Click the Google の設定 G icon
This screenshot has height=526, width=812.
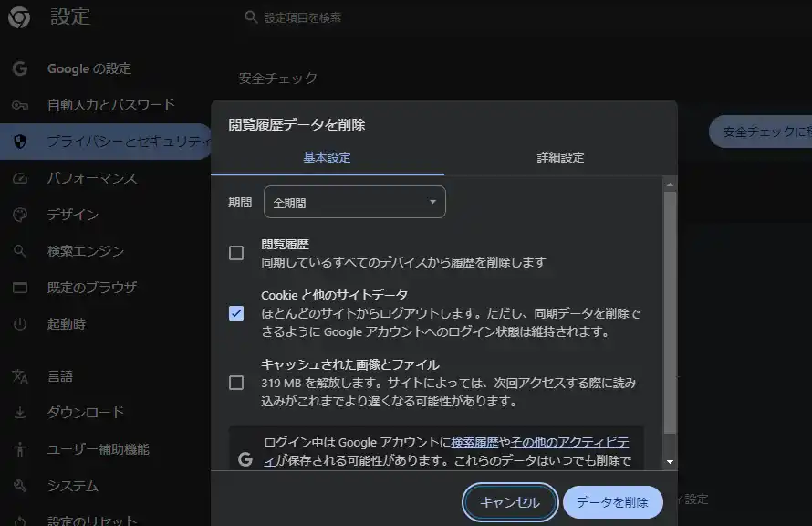[x=20, y=68]
